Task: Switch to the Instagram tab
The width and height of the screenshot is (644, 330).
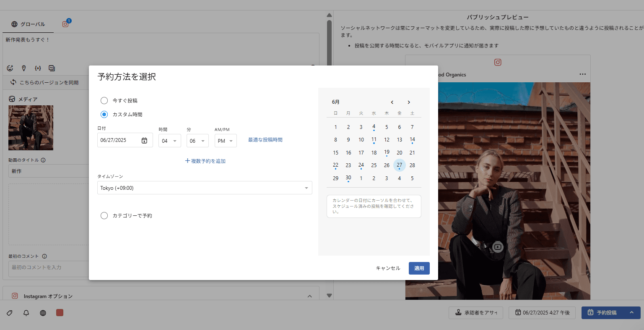Action: coord(65,24)
